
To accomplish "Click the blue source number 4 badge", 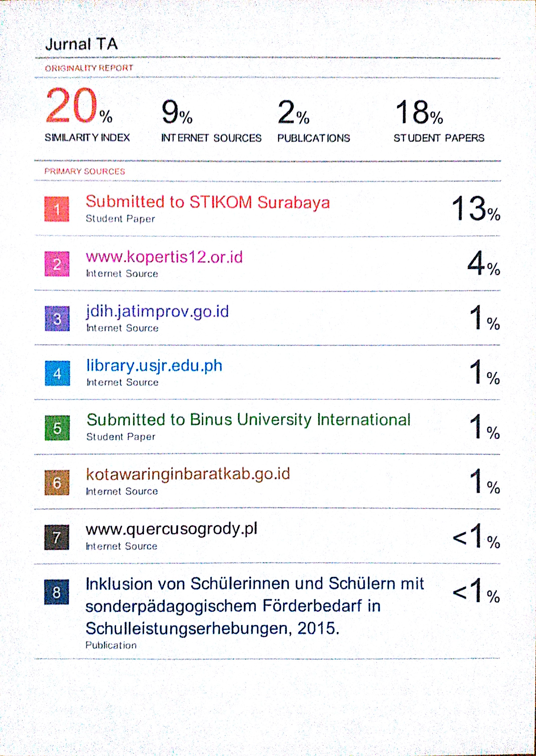I will pos(57,373).
